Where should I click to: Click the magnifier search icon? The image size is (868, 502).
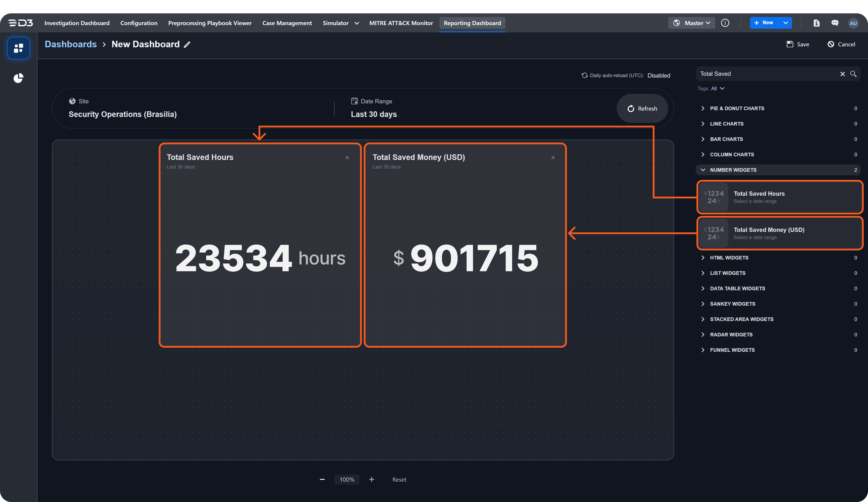[x=853, y=74]
